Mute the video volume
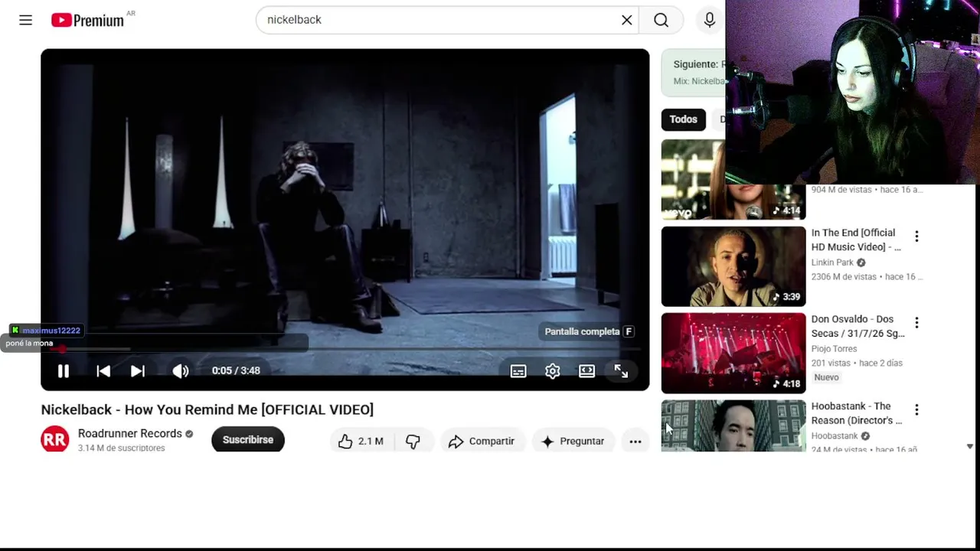This screenshot has height=551, width=980. [x=180, y=371]
